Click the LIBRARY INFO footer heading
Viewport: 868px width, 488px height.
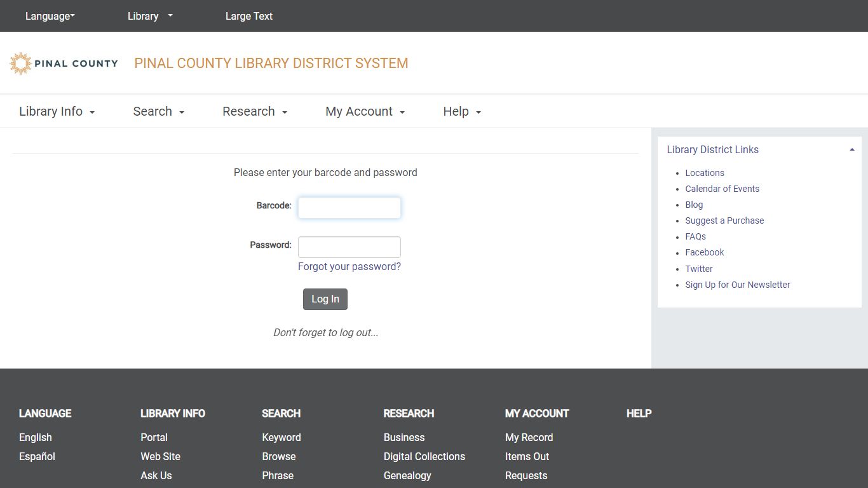[173, 414]
